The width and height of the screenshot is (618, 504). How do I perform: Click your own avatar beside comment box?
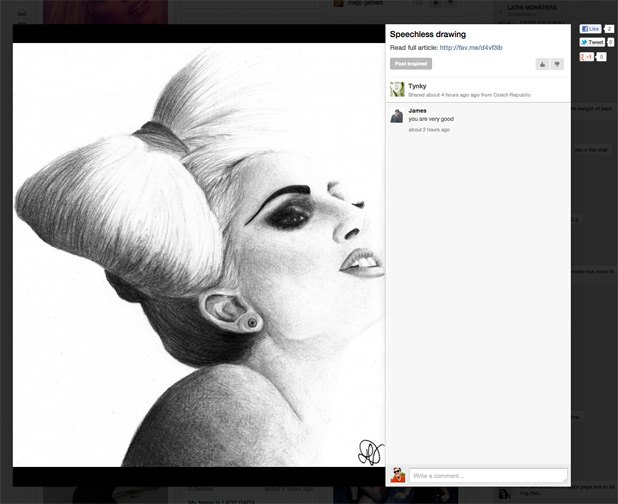click(x=398, y=475)
